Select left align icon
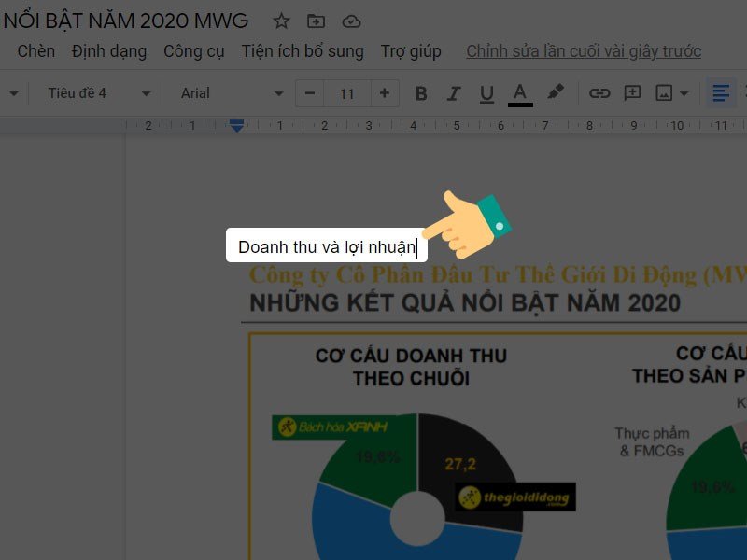 (720, 92)
